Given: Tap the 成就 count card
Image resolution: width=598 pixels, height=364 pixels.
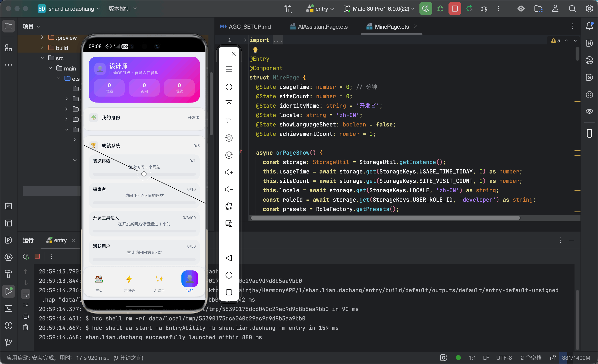Looking at the screenshot, I should coord(179,88).
